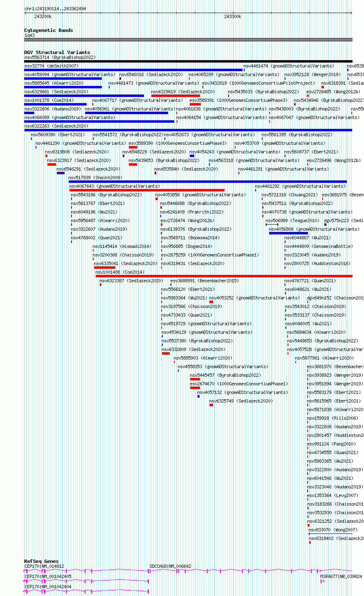Click esv3549711 (Boomsma2014) label
The width and height of the screenshot is (364, 596).
[x=190, y=238]
